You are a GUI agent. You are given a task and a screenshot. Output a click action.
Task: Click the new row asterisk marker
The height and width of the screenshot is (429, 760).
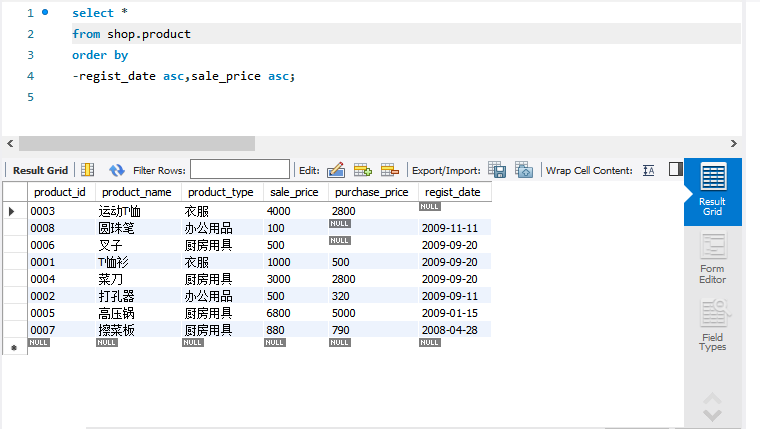14,348
